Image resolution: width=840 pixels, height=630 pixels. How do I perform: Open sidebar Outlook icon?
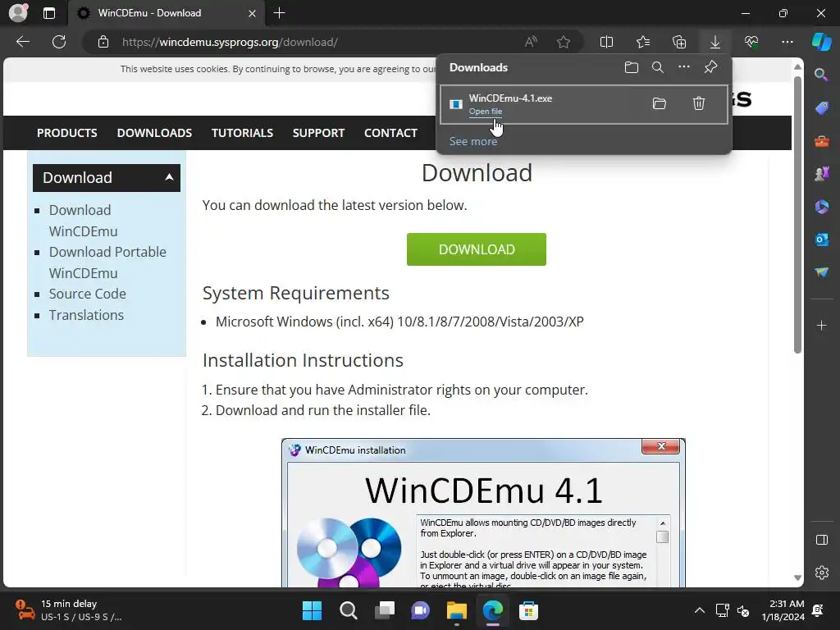point(821,240)
